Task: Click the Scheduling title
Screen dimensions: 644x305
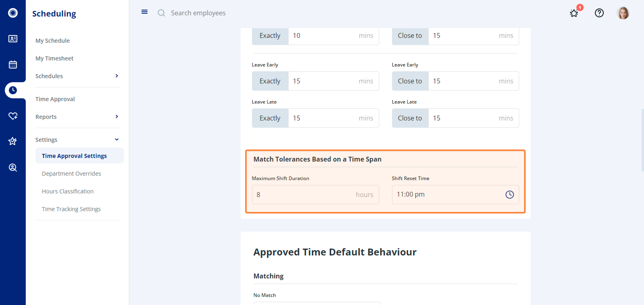Action: pyautogui.click(x=54, y=13)
